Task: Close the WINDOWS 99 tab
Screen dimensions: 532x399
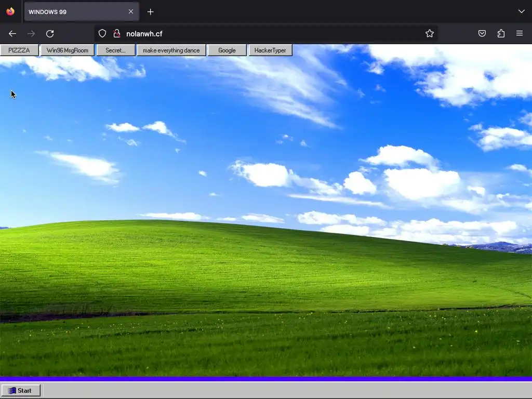Action: point(131,11)
